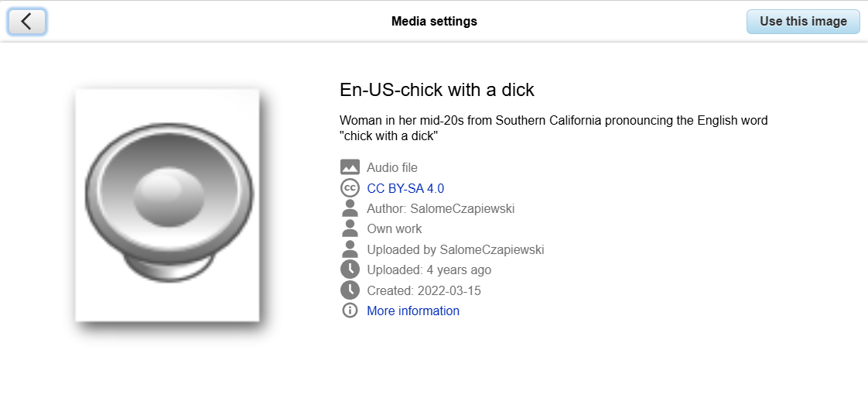The height and width of the screenshot is (412, 868).
Task: Click the Author: SalomeCzapiewski text
Action: [441, 209]
